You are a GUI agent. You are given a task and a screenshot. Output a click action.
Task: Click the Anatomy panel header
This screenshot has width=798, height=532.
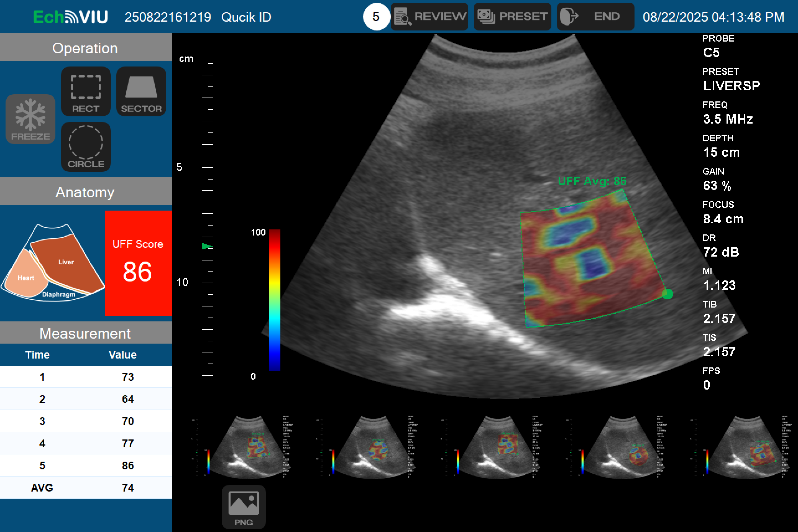pos(86,191)
